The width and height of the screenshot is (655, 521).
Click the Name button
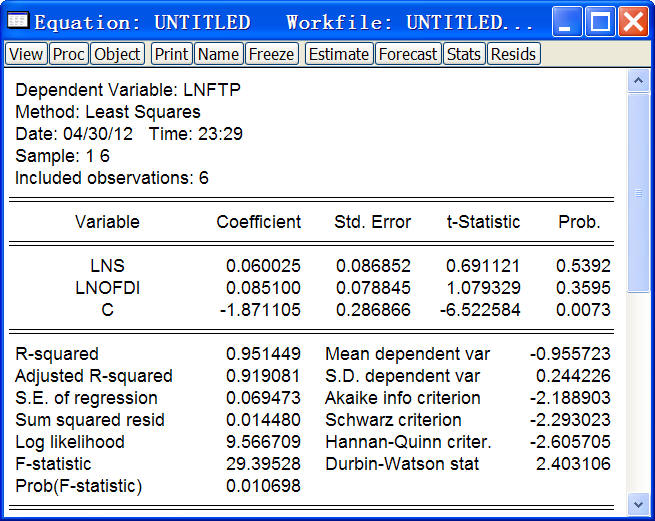[218, 54]
